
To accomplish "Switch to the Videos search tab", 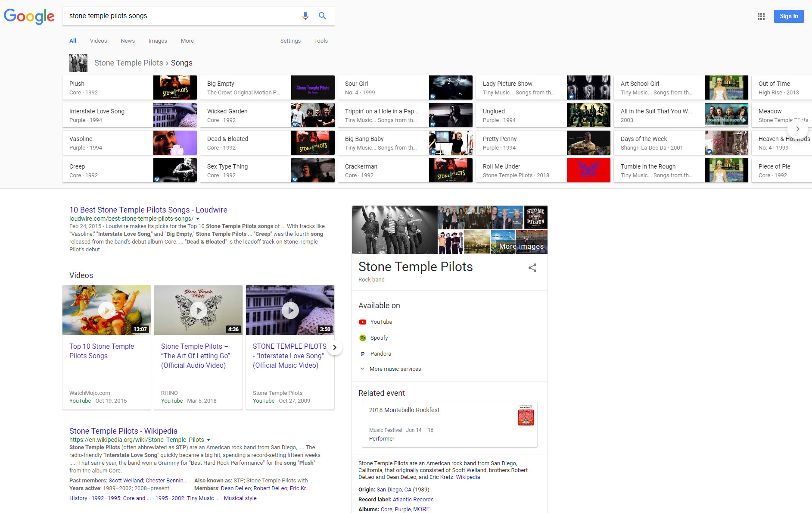I will [98, 41].
